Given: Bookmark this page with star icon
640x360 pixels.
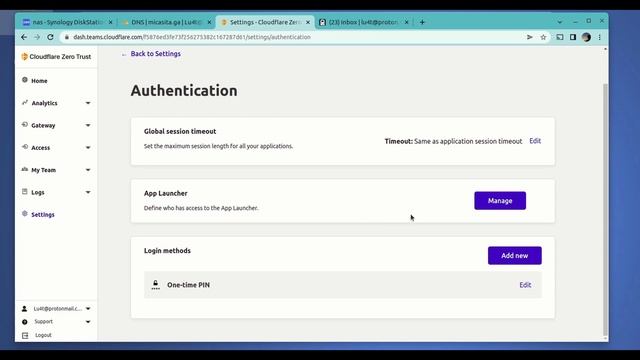Looking at the screenshot, I should coord(543,37).
